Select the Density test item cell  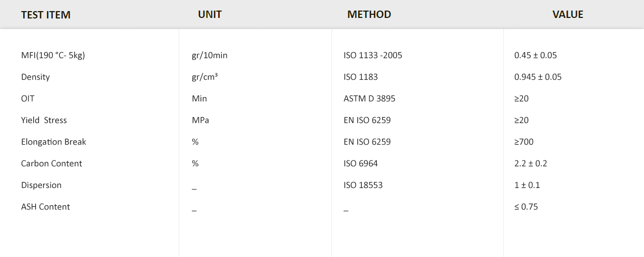pos(35,77)
